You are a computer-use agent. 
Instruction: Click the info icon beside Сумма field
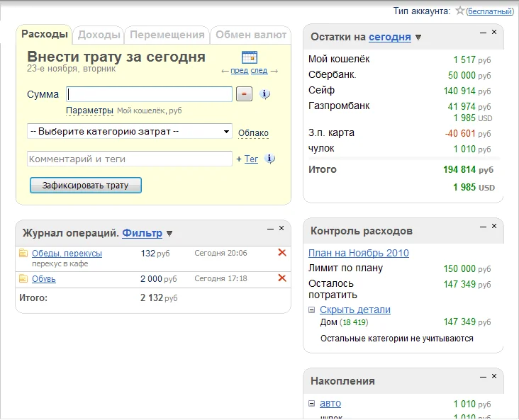[x=265, y=94]
